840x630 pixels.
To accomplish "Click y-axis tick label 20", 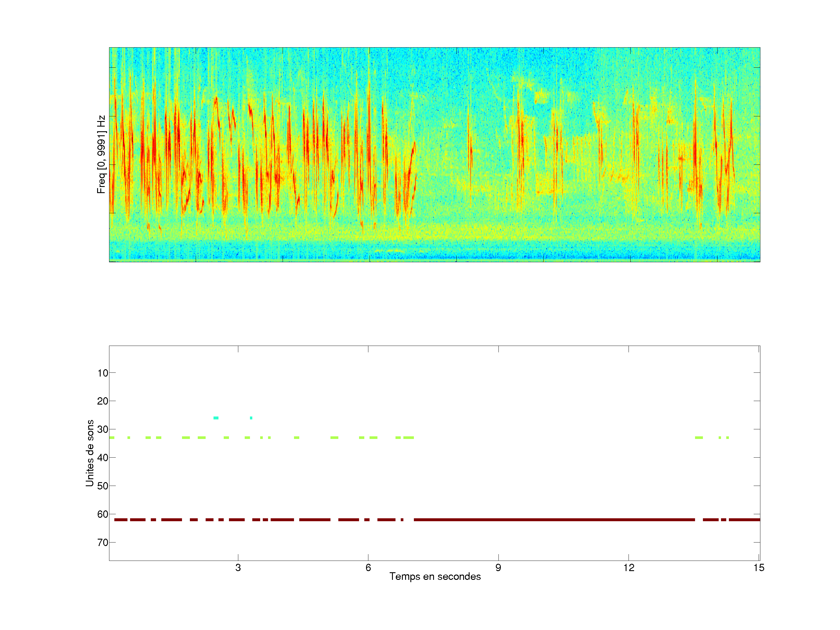I will click(103, 401).
